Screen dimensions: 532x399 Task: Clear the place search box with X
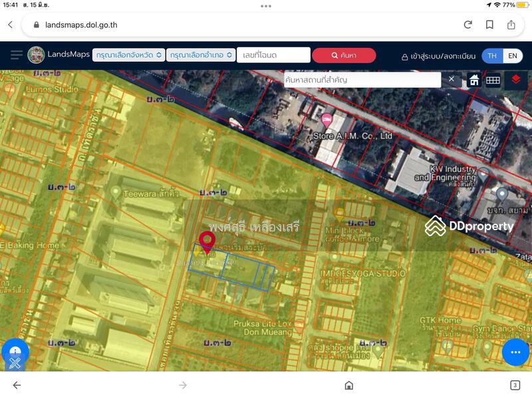[x=451, y=79]
